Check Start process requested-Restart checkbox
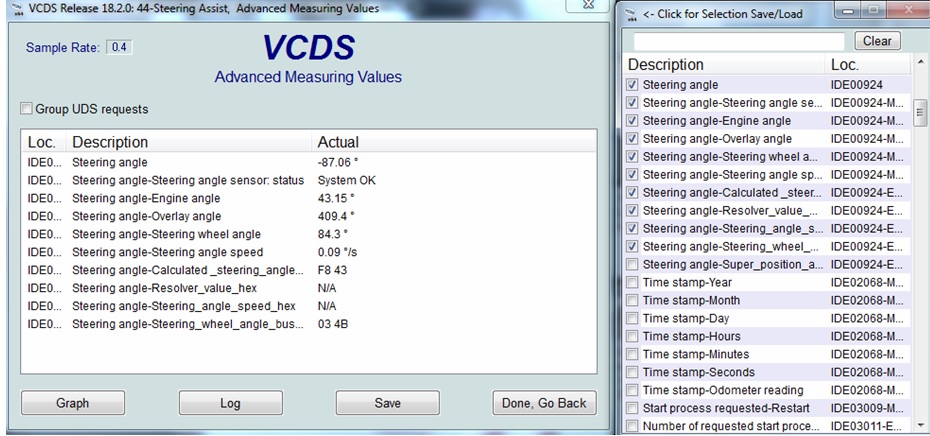The width and height of the screenshot is (930, 436). point(632,408)
